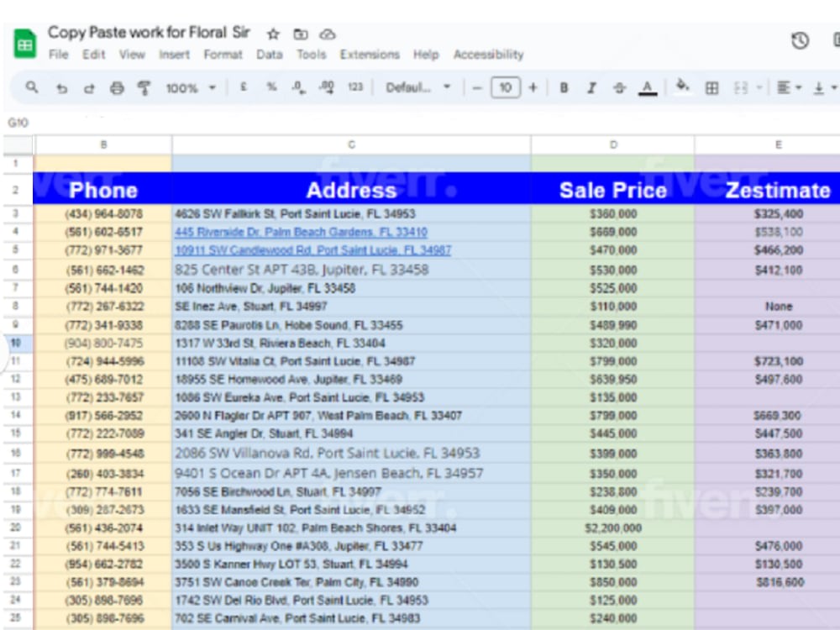Screen dimensions: 840x630
Task: Expand the merge cells dropdown arrow
Action: [x=759, y=88]
